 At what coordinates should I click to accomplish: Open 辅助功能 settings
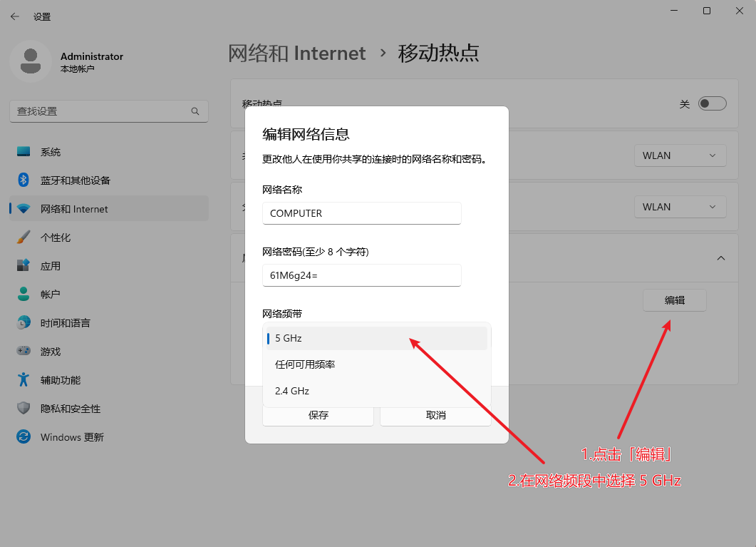pos(109,380)
